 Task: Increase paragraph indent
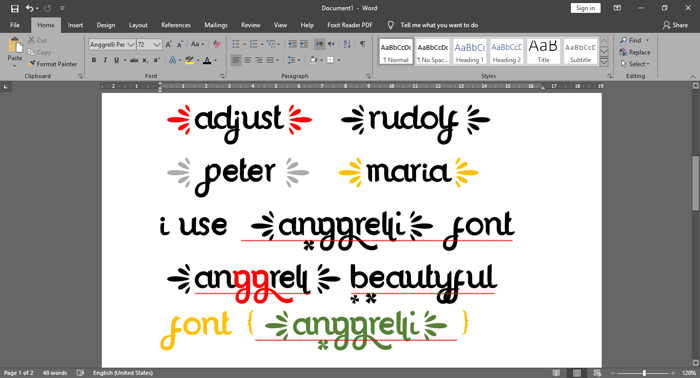(304, 44)
